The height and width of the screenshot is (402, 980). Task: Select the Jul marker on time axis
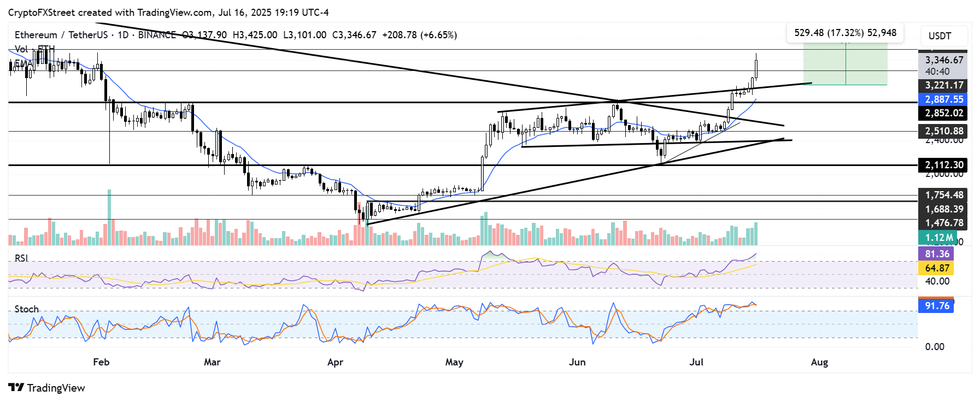click(x=696, y=362)
